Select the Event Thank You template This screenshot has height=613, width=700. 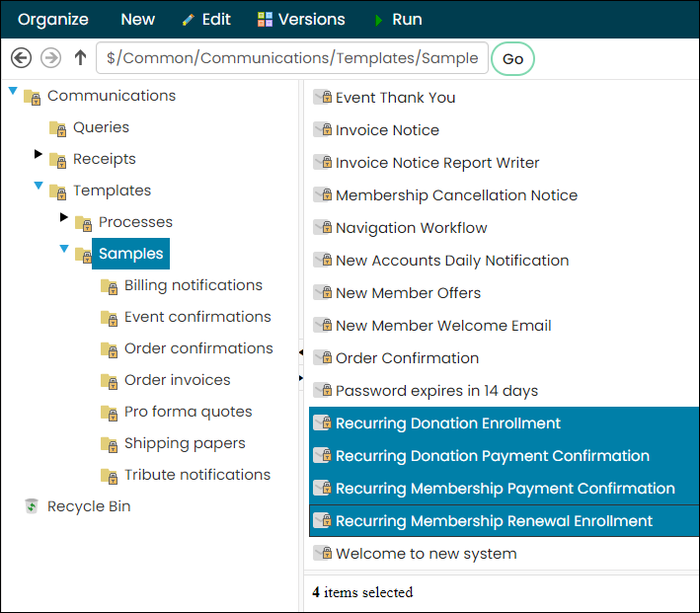pos(396,98)
